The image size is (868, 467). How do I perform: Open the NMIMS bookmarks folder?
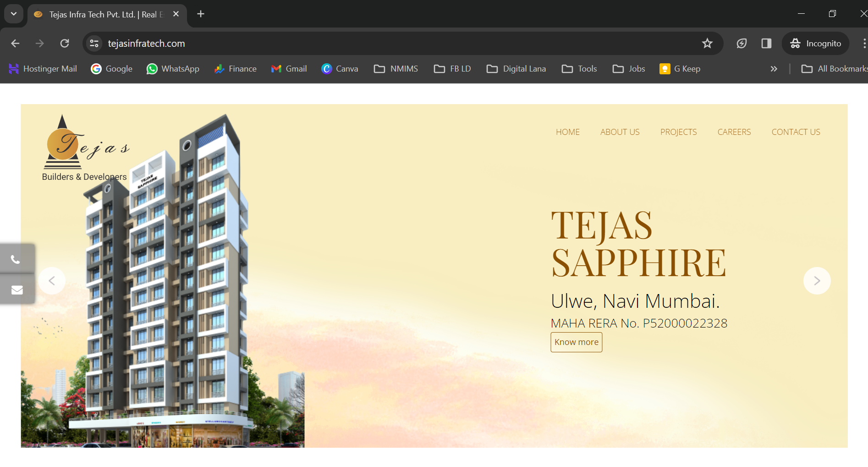(x=396, y=69)
